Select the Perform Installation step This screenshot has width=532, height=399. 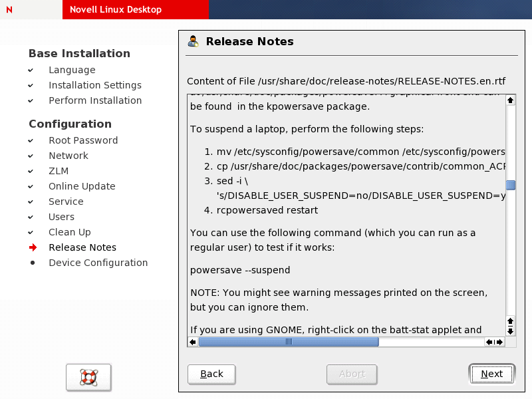tap(95, 101)
